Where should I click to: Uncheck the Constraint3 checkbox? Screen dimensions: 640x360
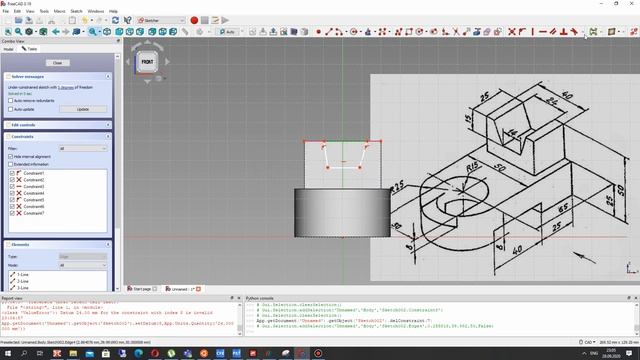coord(12,187)
